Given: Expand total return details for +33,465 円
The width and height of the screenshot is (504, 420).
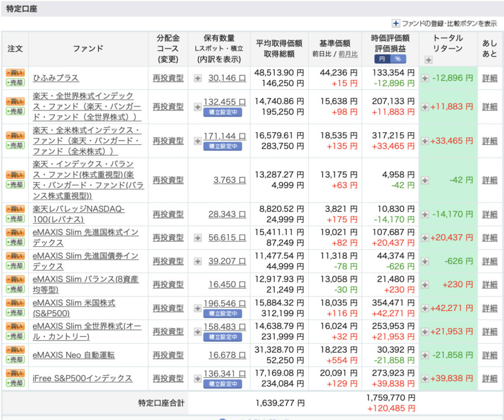Looking at the screenshot, I should pos(425,141).
